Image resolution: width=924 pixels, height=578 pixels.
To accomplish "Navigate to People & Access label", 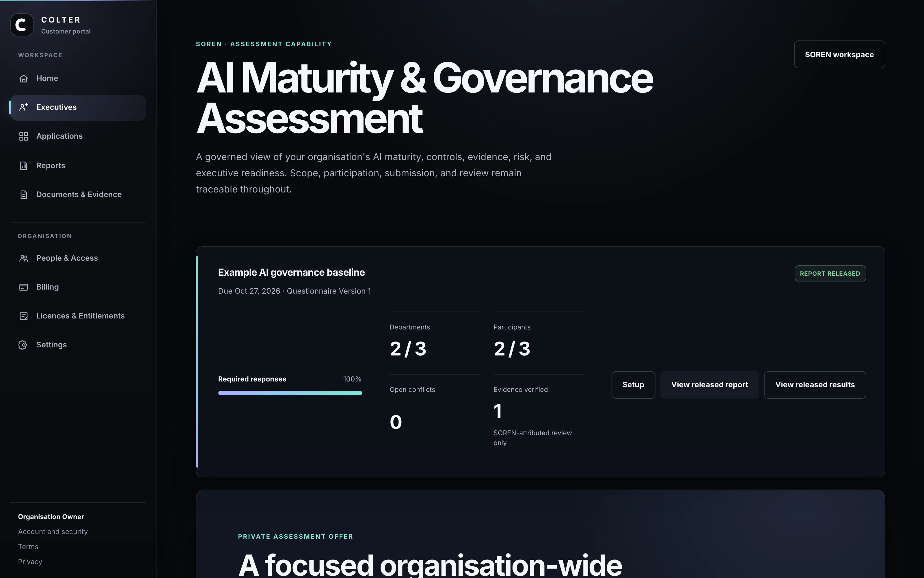I will [67, 258].
